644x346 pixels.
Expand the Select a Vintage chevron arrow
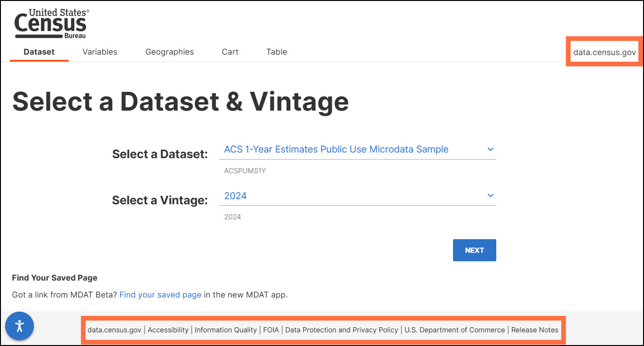[490, 195]
